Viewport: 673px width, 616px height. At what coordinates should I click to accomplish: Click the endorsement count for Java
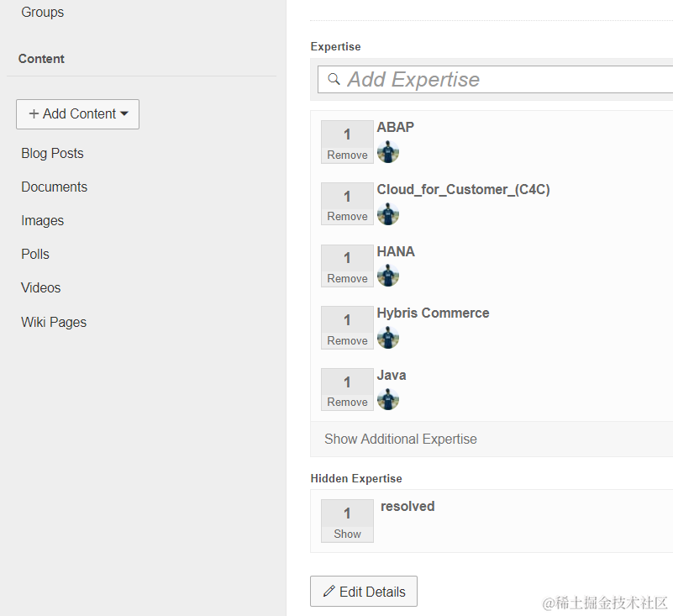pos(347,382)
